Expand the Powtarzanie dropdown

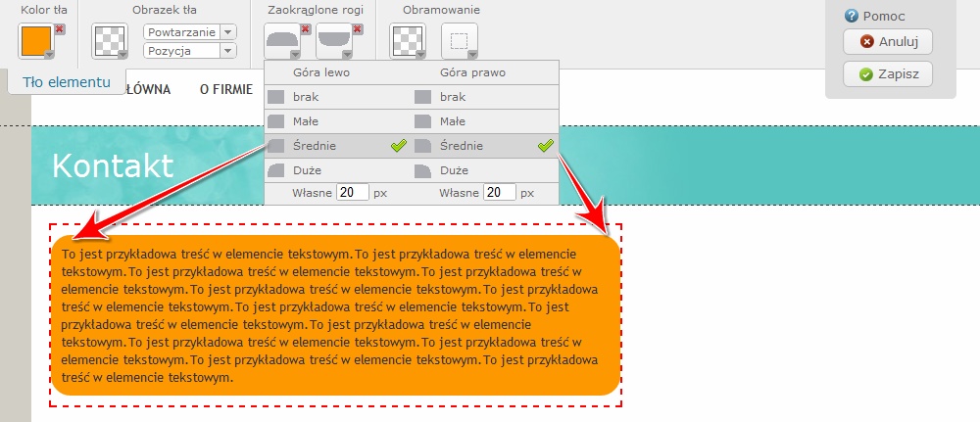click(227, 32)
